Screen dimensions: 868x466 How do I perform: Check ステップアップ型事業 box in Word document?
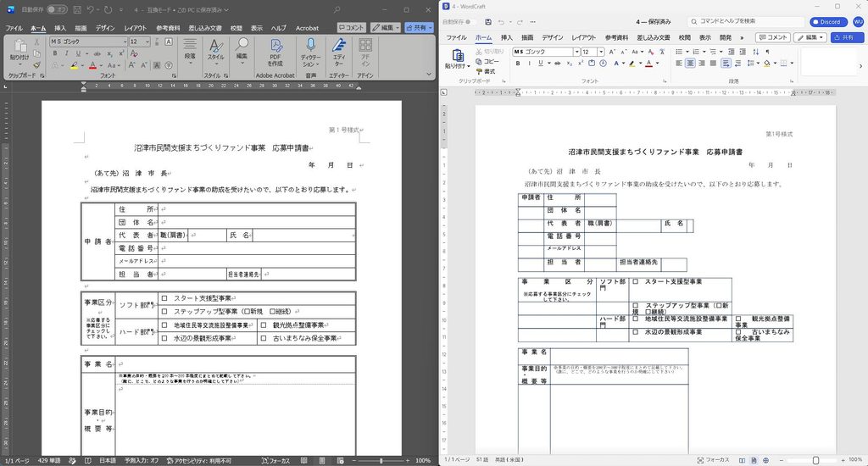[164, 312]
